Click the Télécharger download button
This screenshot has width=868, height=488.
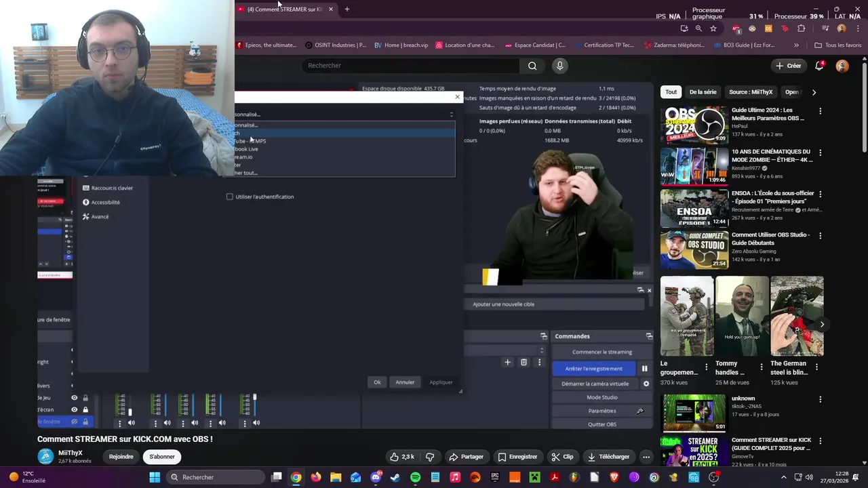(609, 457)
